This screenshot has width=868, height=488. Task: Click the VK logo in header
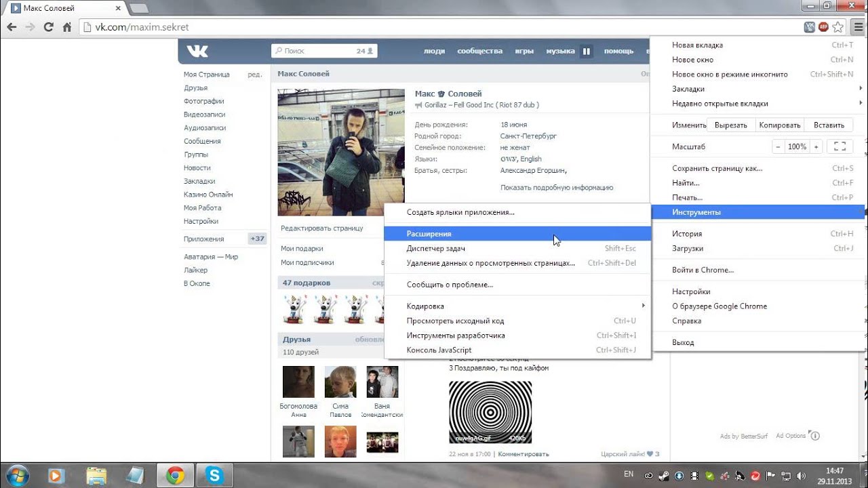click(197, 51)
